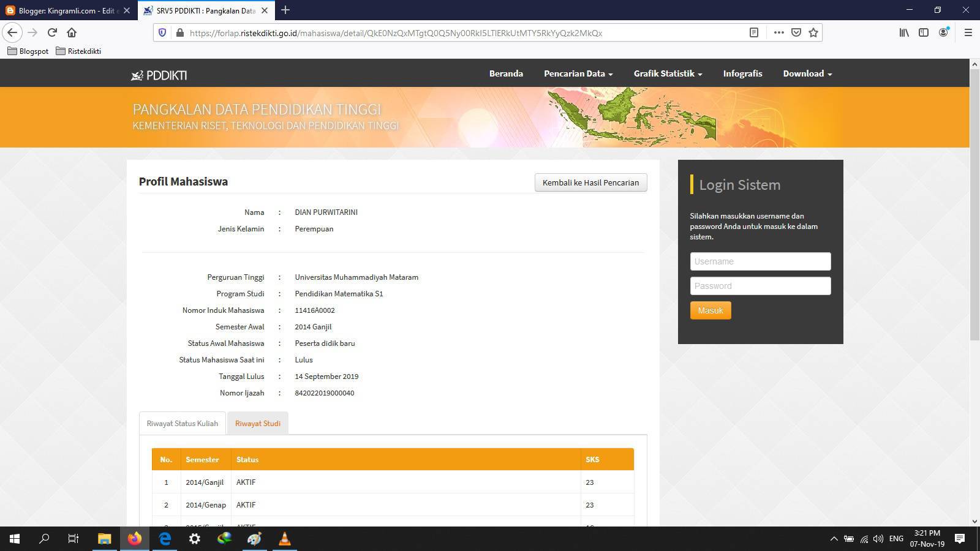
Task: Open taskbar clock showing 3:21 PM
Action: [x=927, y=539]
